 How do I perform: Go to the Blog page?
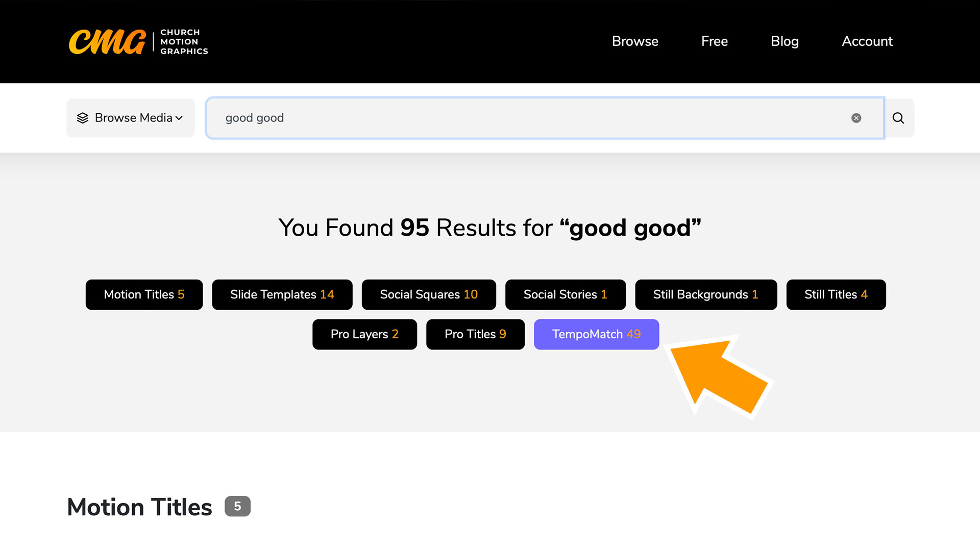(784, 41)
